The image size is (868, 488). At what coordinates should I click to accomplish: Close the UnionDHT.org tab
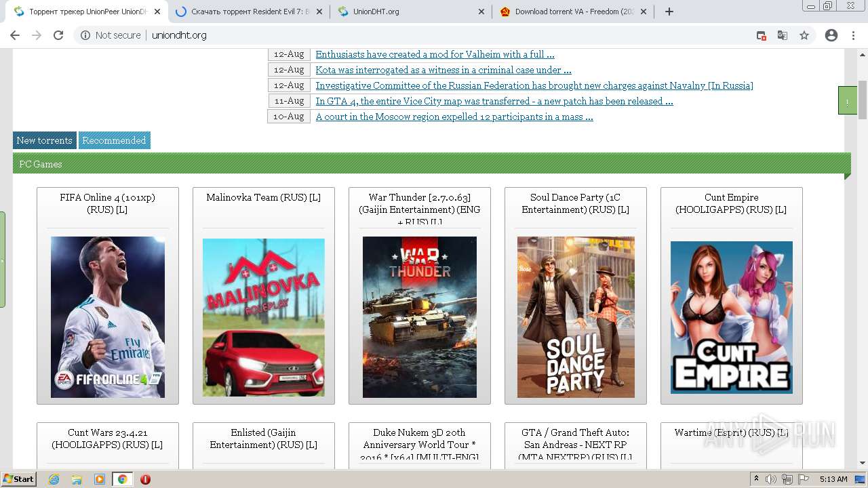pos(481,12)
